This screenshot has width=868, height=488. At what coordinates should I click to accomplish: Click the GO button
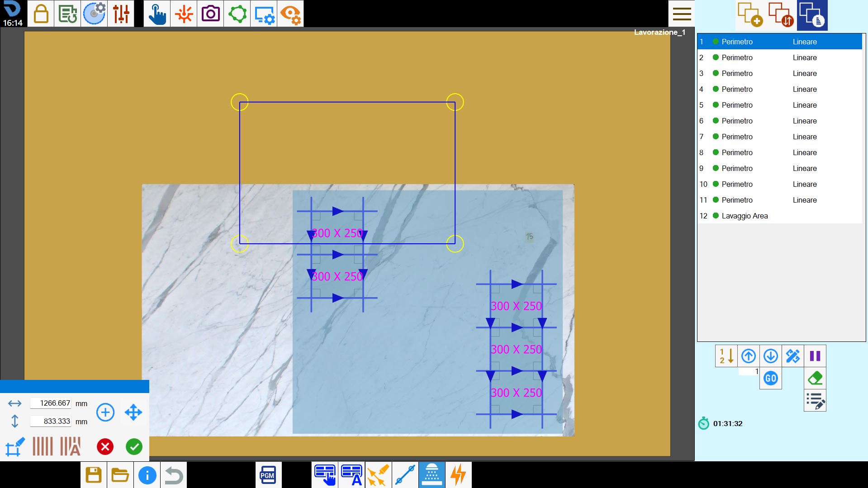point(771,378)
